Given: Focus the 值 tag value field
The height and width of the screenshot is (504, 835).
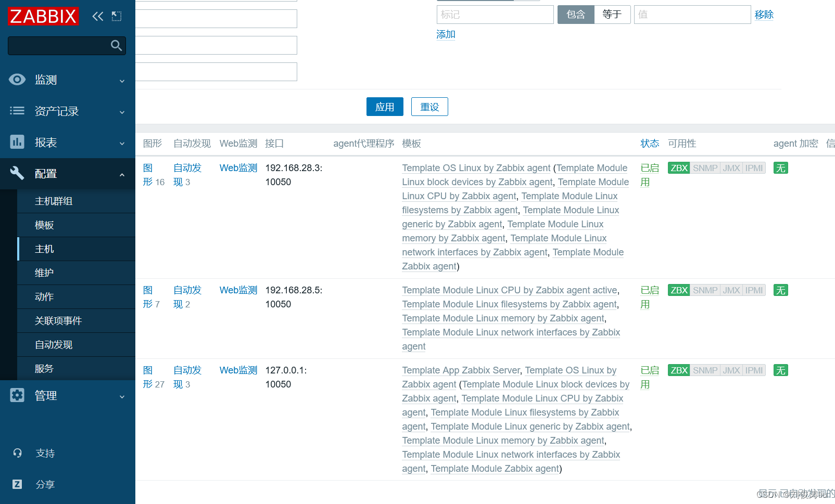Looking at the screenshot, I should pyautogui.click(x=692, y=15).
